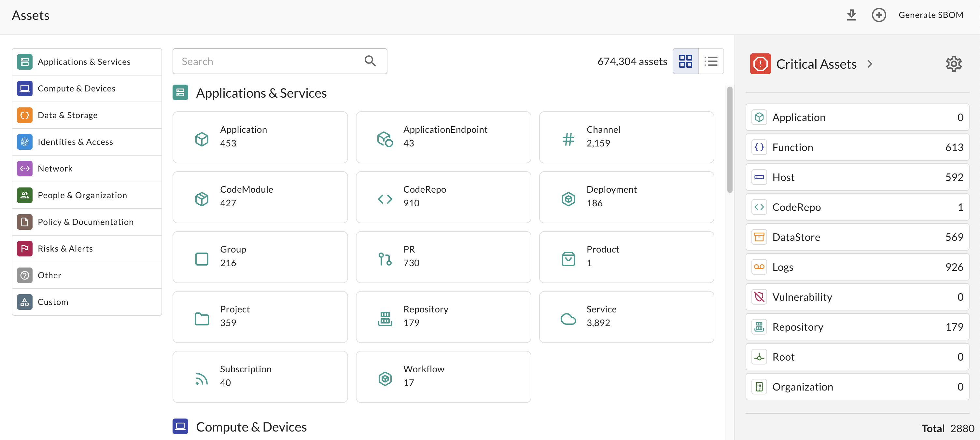Expand Critical Assets chevron arrow
The image size is (980, 440).
click(x=870, y=64)
